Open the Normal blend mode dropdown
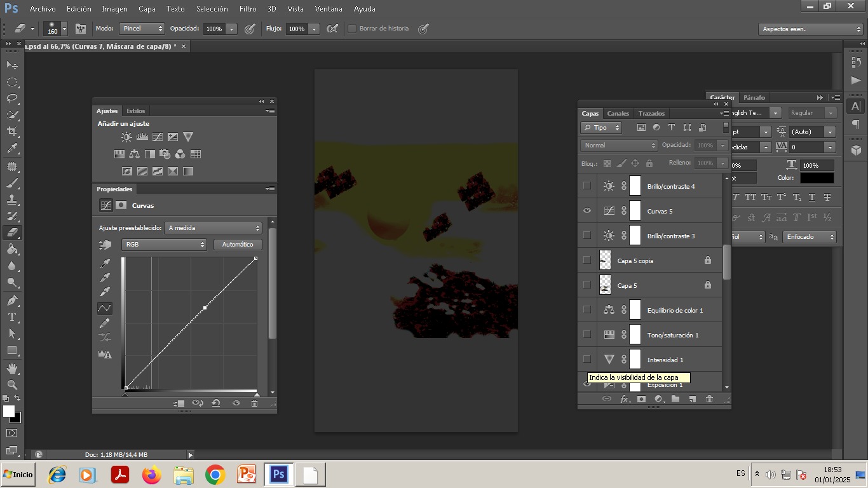 click(x=619, y=146)
